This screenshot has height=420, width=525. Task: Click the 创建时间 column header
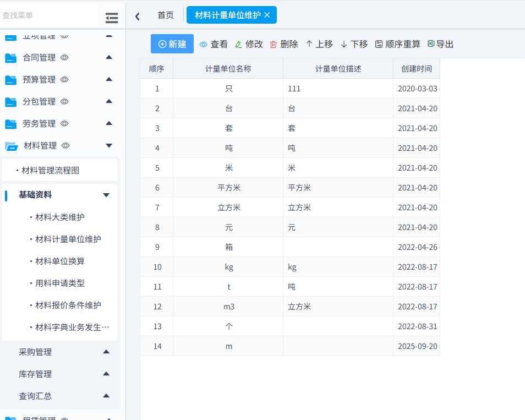417,69
